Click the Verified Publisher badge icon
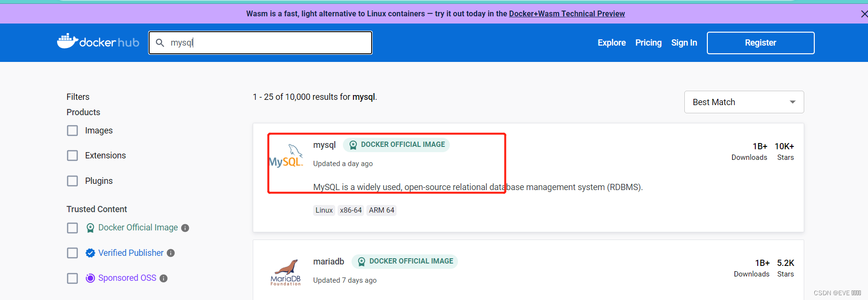 point(90,253)
